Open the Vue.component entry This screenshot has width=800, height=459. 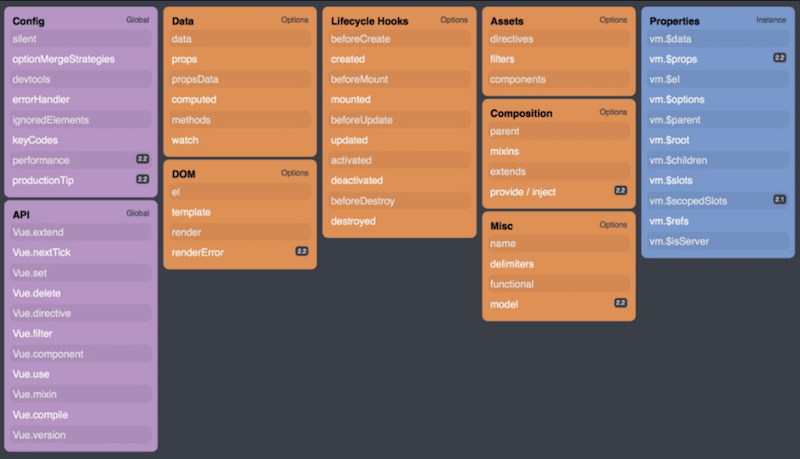pos(81,354)
